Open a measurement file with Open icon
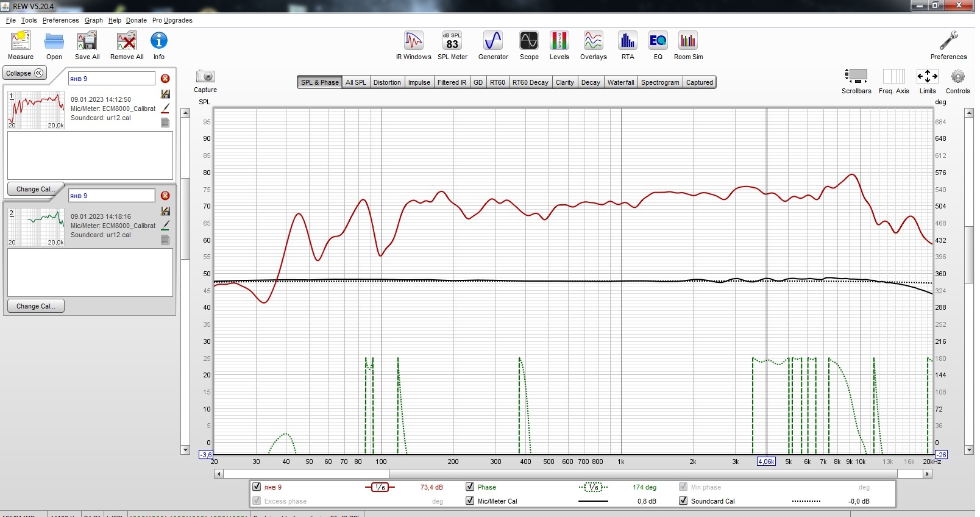Viewport: 980px width, 517px height. coord(54,41)
